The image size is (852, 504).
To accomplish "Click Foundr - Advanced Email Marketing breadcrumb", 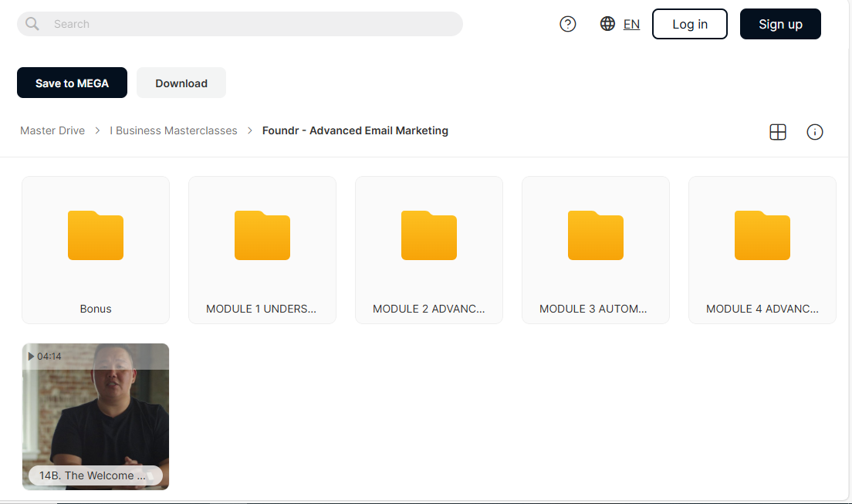I will [355, 130].
